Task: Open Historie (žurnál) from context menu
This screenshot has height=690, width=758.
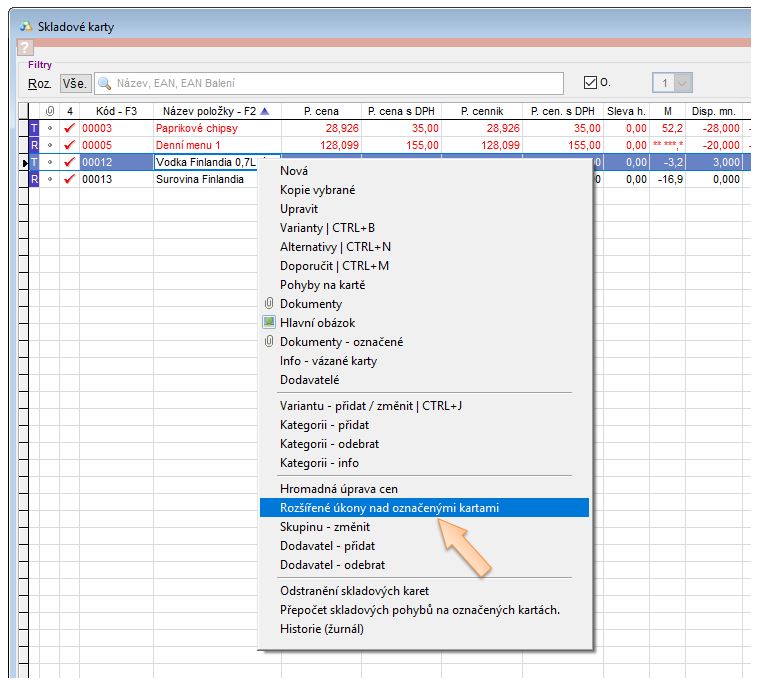Action: [x=322, y=629]
